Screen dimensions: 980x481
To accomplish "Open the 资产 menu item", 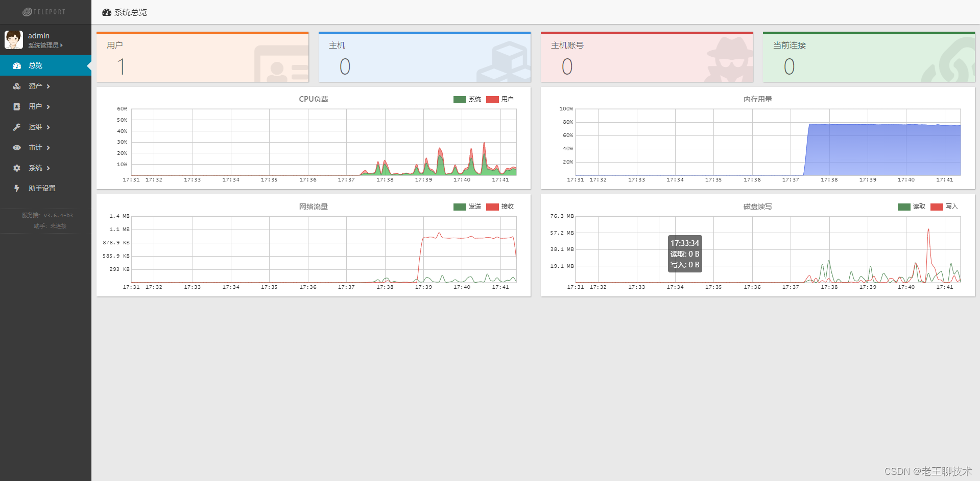I will point(45,86).
